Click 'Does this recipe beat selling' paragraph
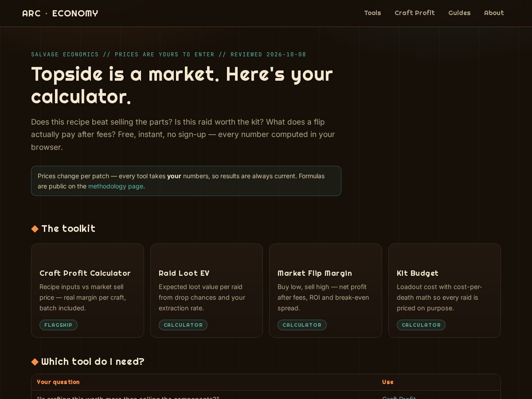Viewport: 532px width, 399px height. pos(183,134)
